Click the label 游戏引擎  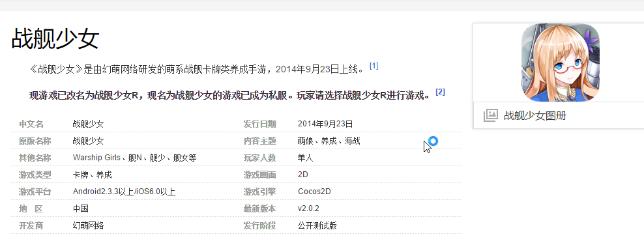click(x=259, y=192)
